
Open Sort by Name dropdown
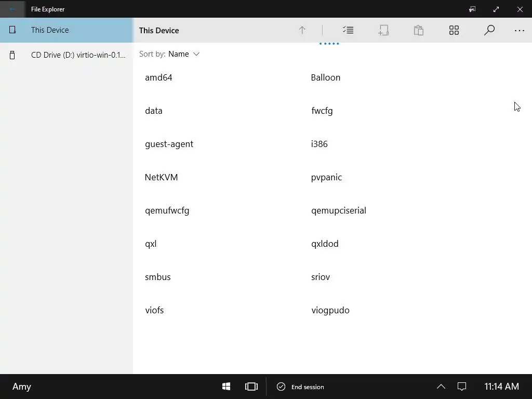coord(169,54)
